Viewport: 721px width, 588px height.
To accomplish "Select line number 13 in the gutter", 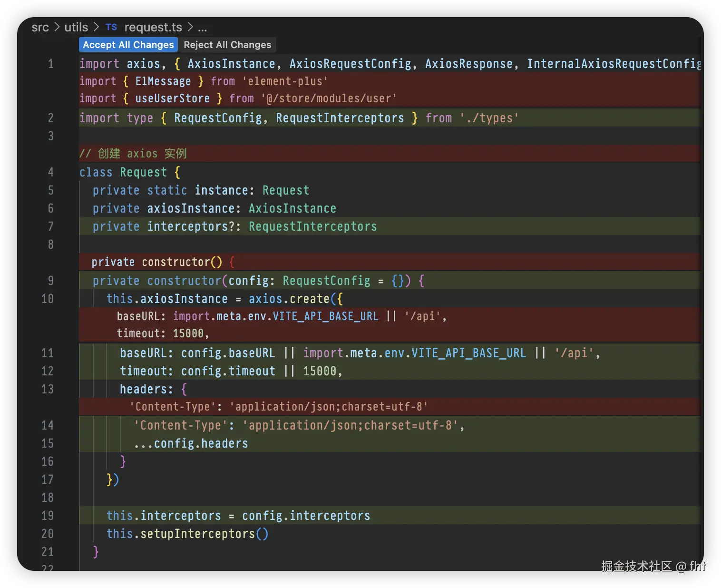I will click(x=48, y=389).
